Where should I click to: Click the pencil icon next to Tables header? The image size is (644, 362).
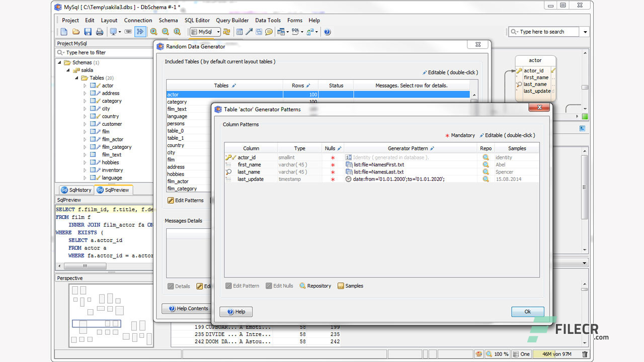click(x=233, y=85)
